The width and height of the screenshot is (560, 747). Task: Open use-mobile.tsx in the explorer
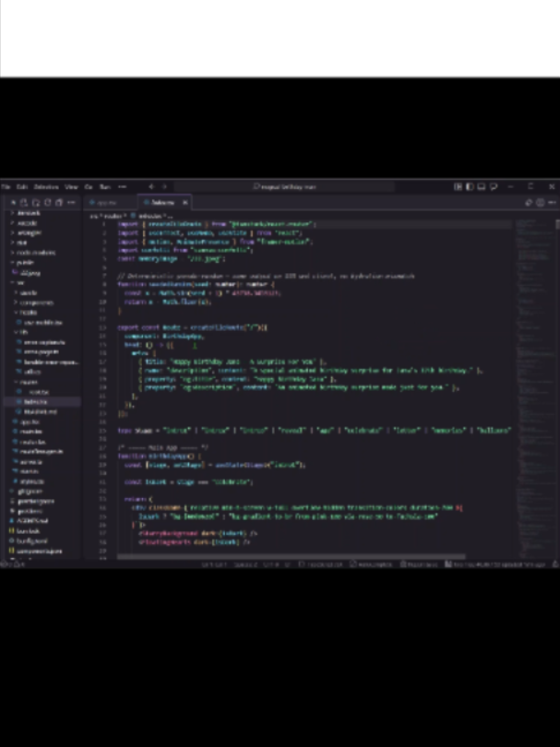(x=42, y=323)
